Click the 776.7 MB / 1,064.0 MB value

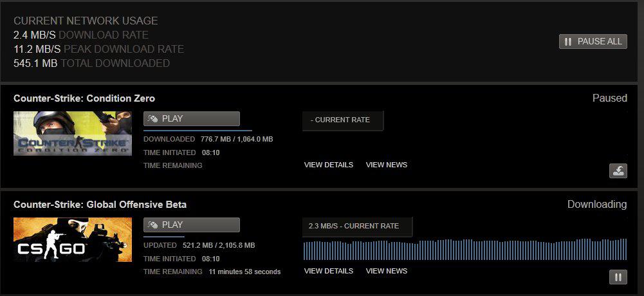[237, 139]
